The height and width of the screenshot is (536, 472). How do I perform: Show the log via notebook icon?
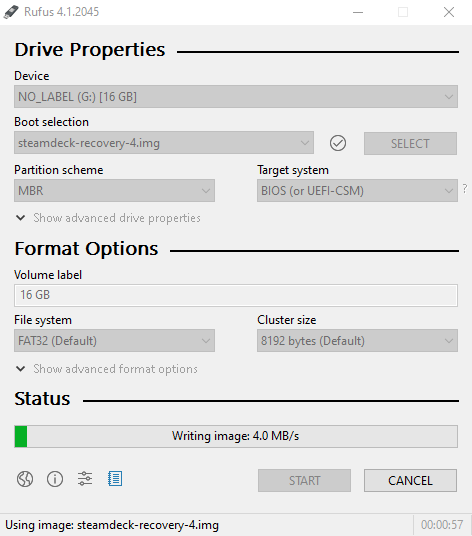pos(115,479)
